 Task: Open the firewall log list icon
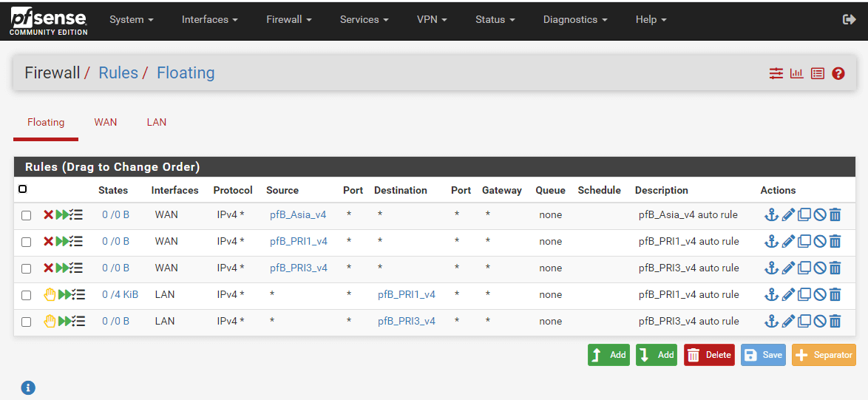[817, 73]
